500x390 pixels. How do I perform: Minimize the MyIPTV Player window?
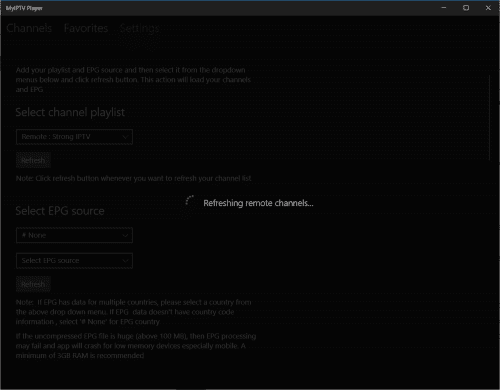(444, 8)
